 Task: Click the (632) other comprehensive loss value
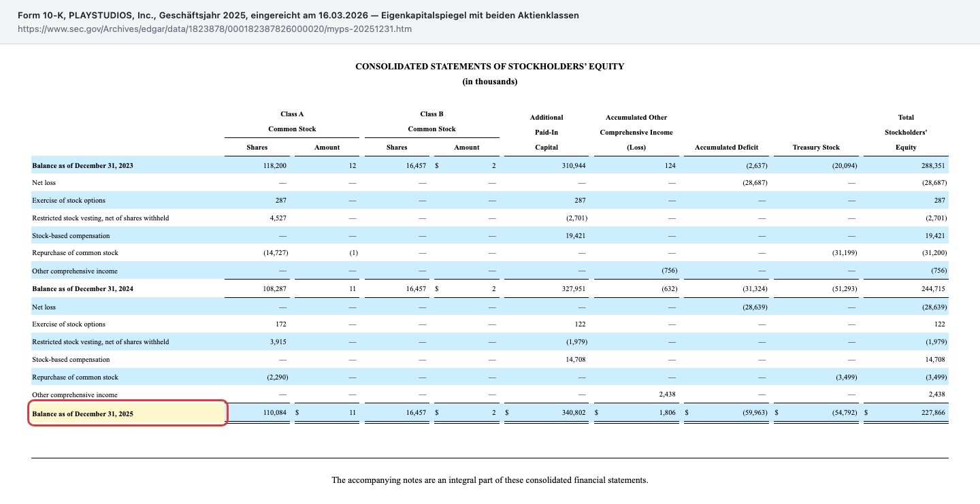click(x=669, y=289)
